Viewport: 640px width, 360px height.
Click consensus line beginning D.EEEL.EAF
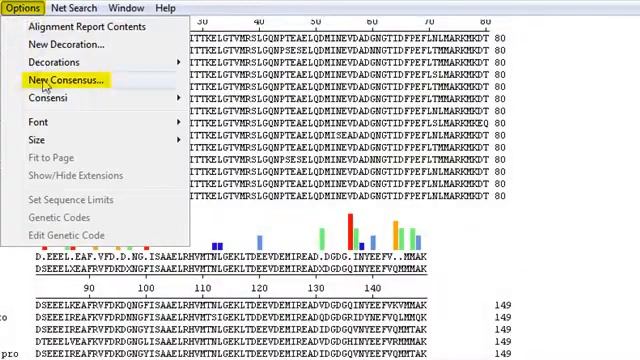(x=231, y=257)
